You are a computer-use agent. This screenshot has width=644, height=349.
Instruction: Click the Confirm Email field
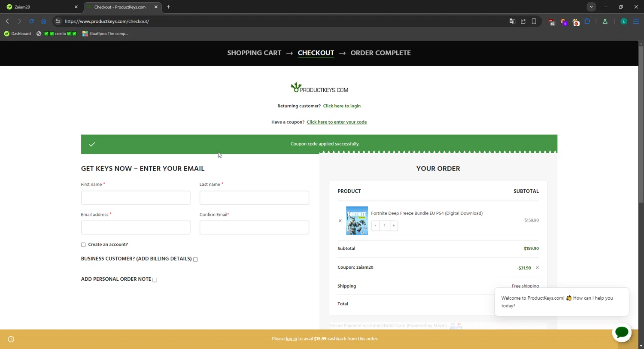pyautogui.click(x=254, y=228)
